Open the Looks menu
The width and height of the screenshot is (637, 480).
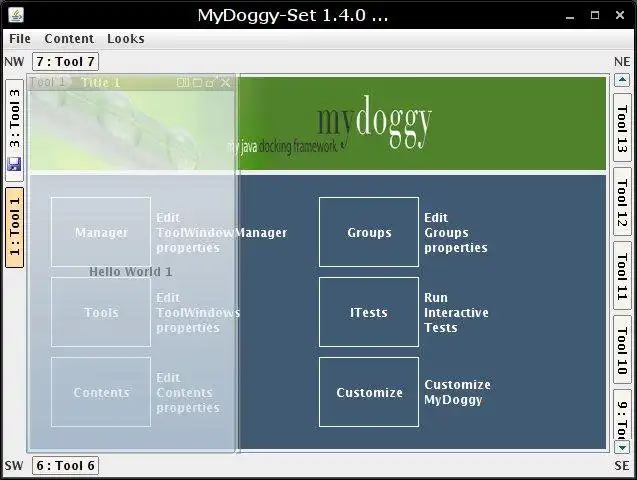pos(126,39)
